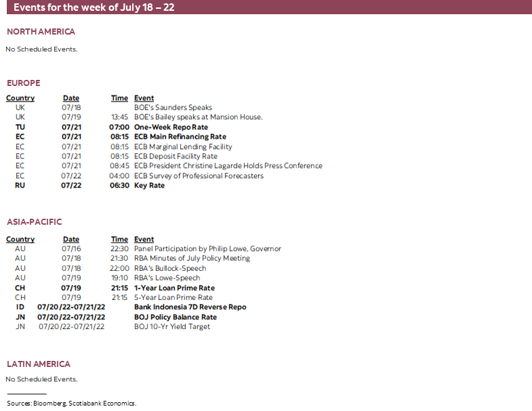This screenshot has width=532, height=411.
Task: Click the Country column header under Europe
Action: click(20, 98)
